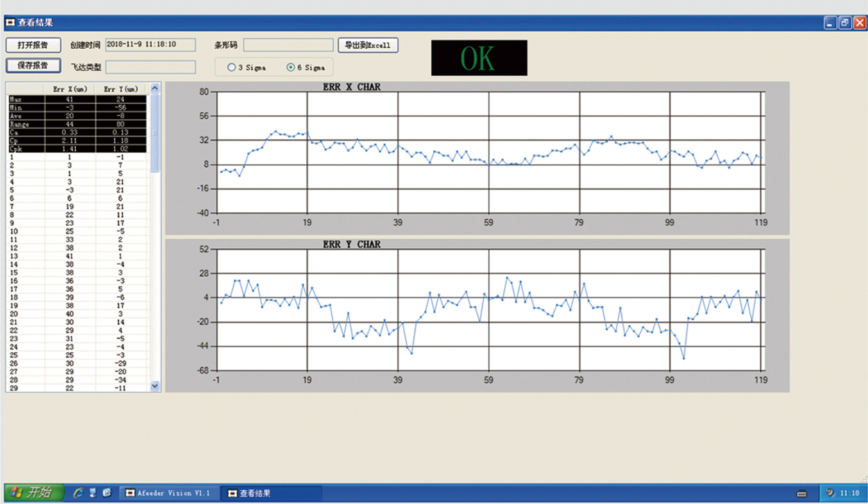
Task: Open the Windows 开始 start button
Action: point(34,492)
